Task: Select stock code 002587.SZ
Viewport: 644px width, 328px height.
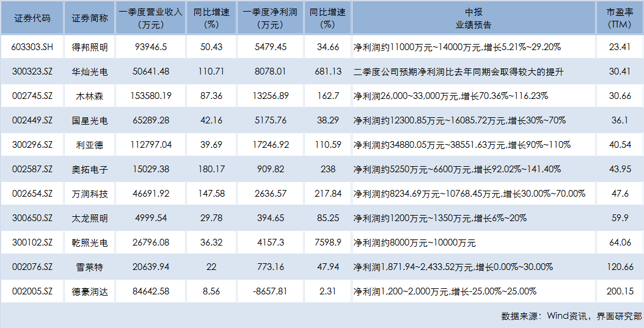Action: click(32, 169)
